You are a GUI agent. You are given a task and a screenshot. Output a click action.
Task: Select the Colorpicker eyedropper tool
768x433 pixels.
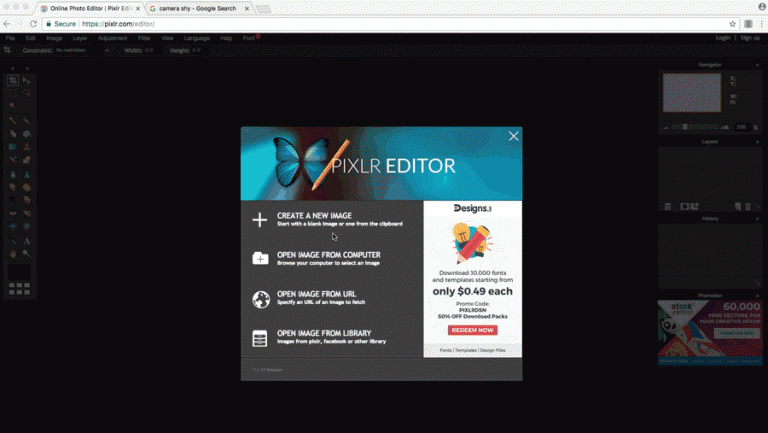(x=13, y=241)
